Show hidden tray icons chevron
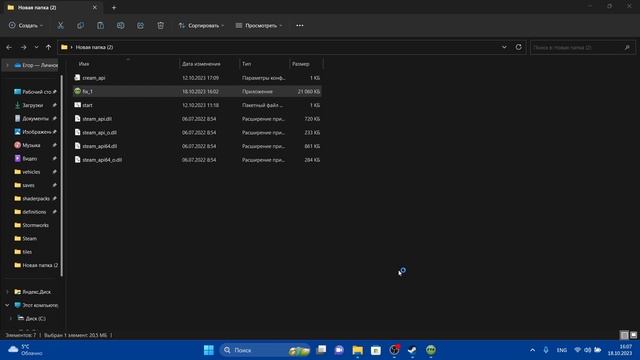This screenshot has width=640, height=360. (532, 350)
